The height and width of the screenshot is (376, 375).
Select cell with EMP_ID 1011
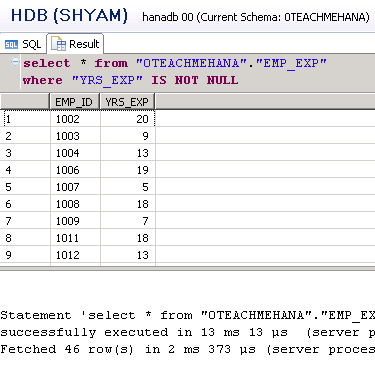pyautogui.click(x=75, y=238)
